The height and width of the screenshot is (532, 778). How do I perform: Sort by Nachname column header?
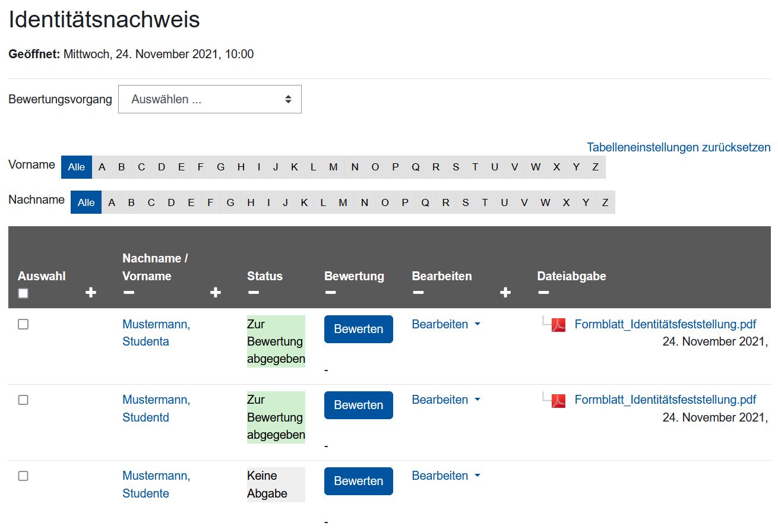click(151, 258)
